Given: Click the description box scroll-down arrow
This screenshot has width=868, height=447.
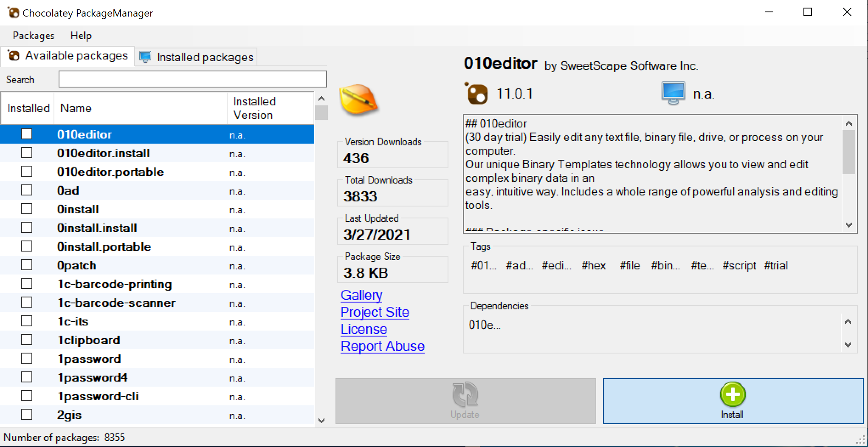Looking at the screenshot, I should (x=849, y=225).
